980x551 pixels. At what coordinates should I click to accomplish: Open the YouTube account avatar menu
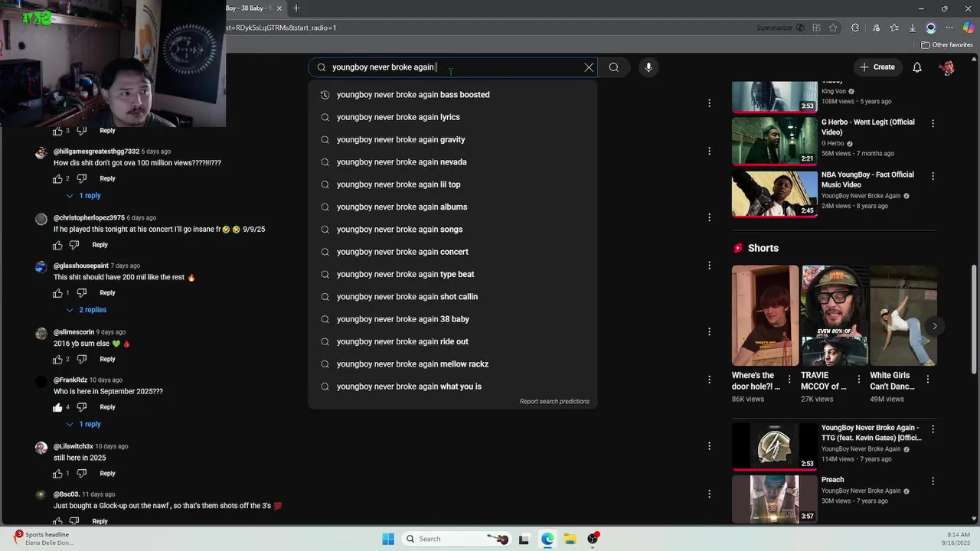pos(948,67)
